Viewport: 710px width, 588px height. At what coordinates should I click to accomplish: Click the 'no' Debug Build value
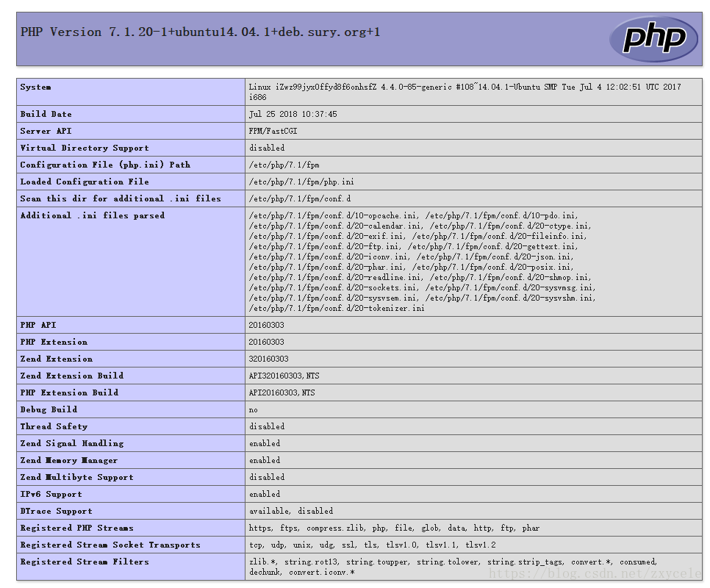pyautogui.click(x=253, y=410)
